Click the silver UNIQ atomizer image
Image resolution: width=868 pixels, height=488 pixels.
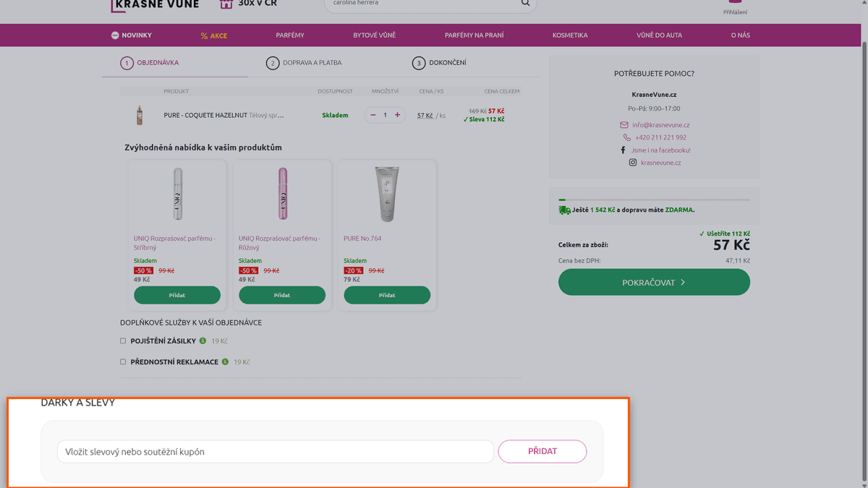(177, 194)
